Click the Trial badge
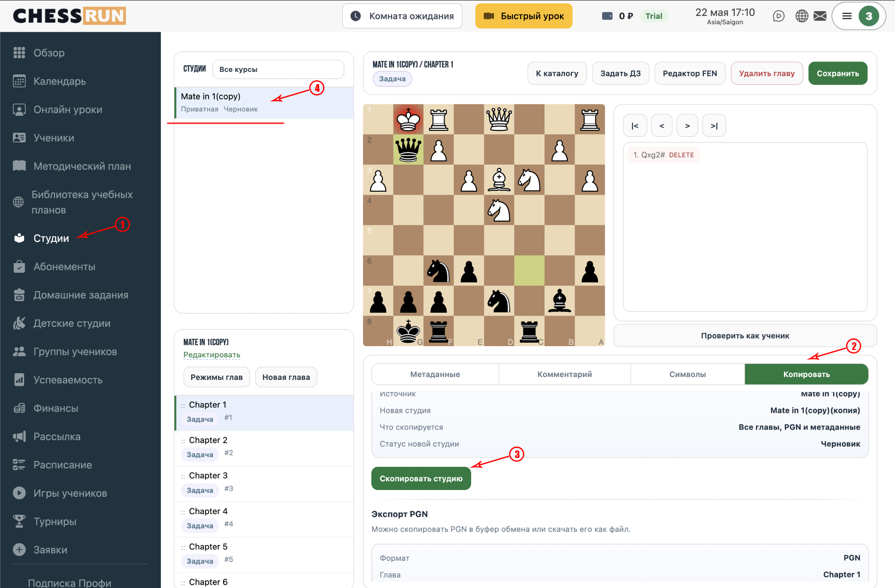 point(654,16)
